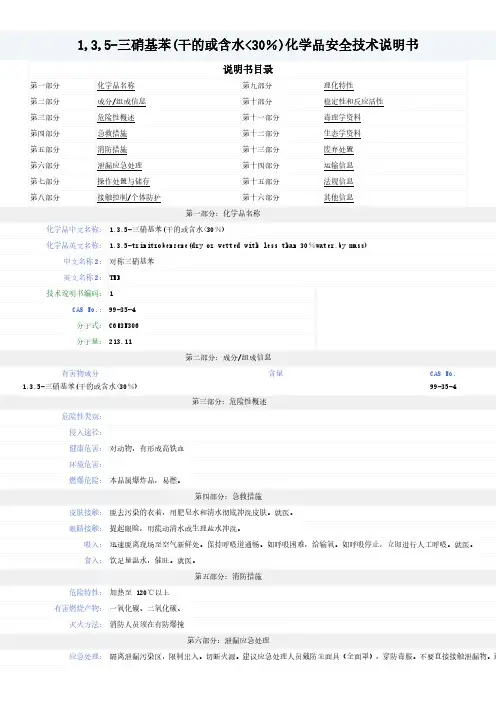
Task: Click the section header 第二部分: 成分/组成信息
Action: pos(228,357)
